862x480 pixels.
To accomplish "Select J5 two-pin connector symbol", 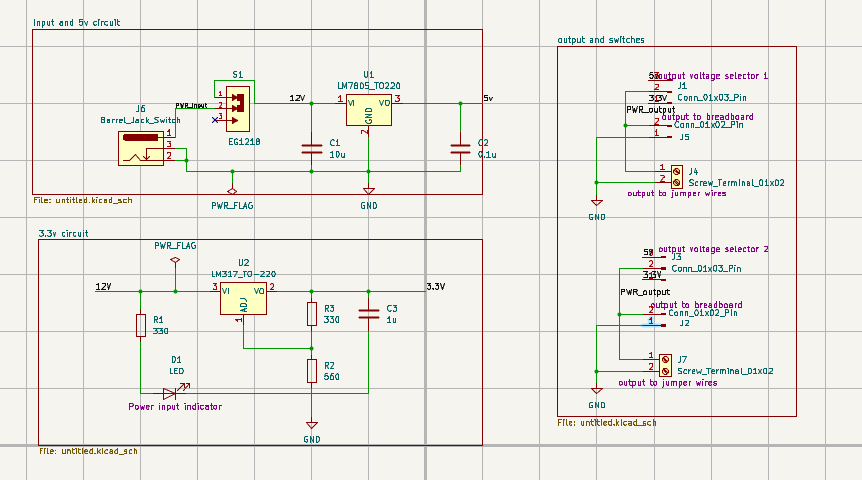I will 660,130.
